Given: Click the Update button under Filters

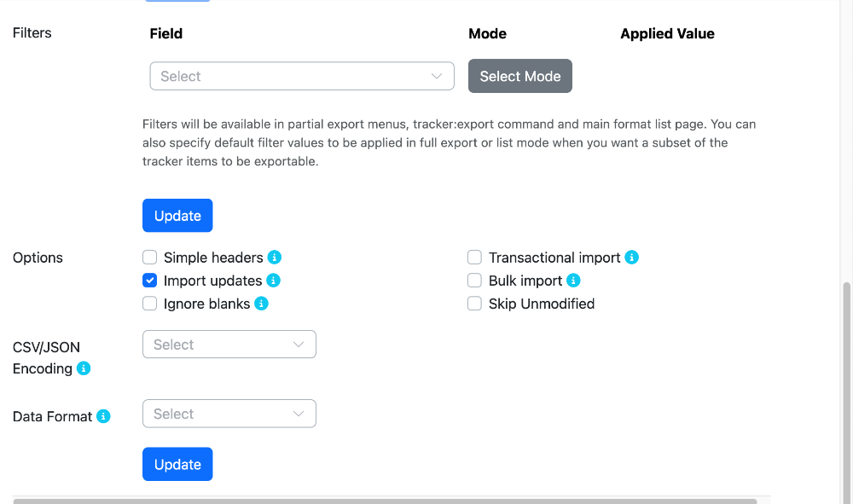Looking at the screenshot, I should point(177,215).
